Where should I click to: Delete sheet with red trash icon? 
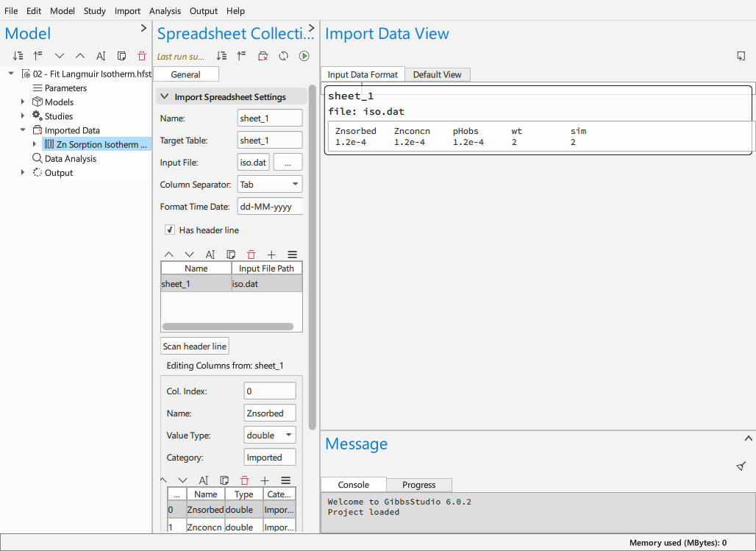click(x=252, y=255)
